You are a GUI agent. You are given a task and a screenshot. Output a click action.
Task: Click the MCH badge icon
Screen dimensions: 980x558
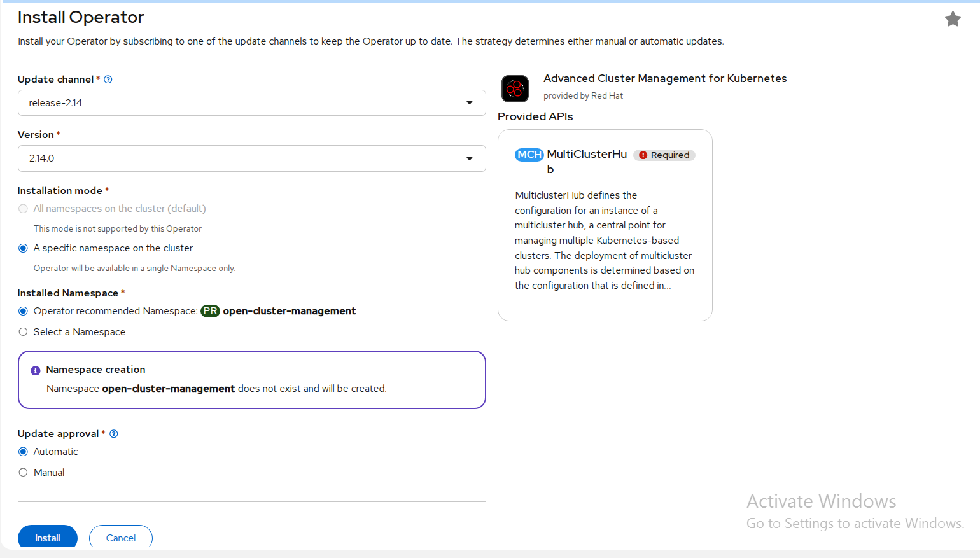pyautogui.click(x=529, y=155)
